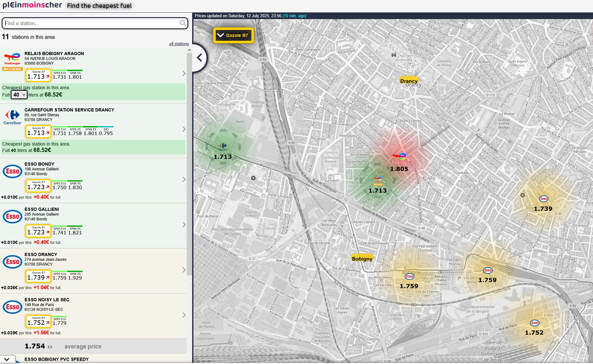
Task: Expand Esso Noisy Le Sec details chevron
Action: click(x=184, y=315)
